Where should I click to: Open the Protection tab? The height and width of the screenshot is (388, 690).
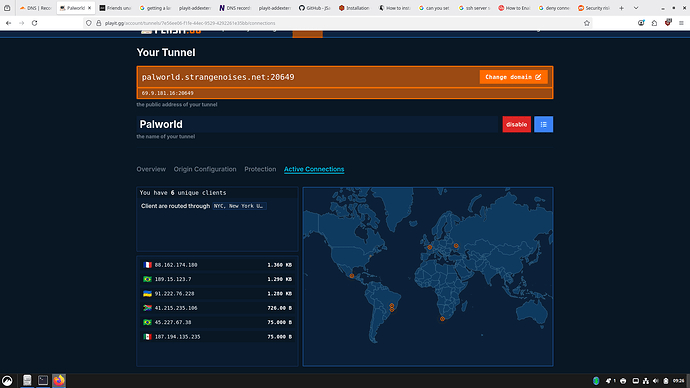tap(260, 169)
